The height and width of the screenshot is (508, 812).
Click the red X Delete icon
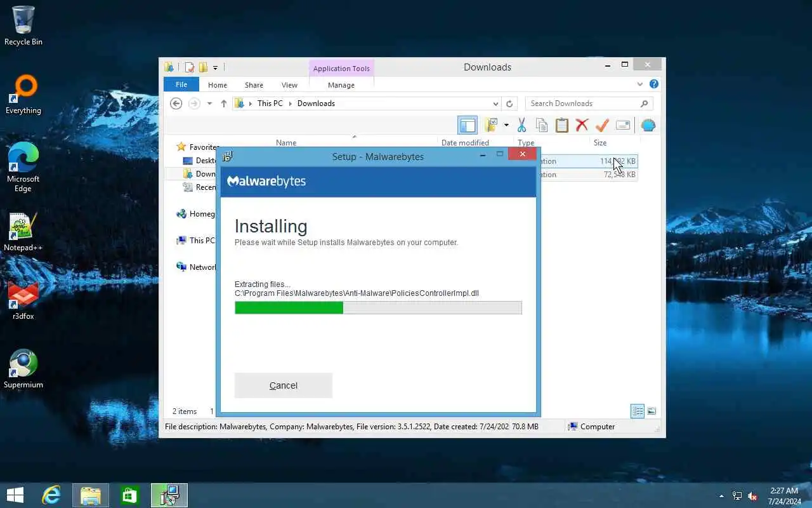tap(582, 125)
